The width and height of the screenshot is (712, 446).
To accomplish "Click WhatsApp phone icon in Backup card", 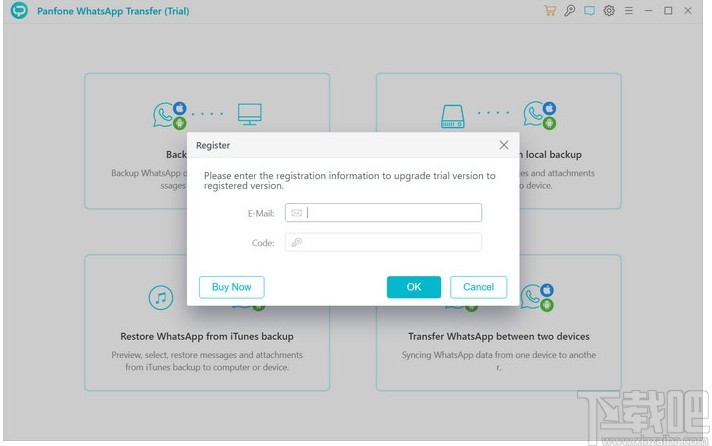I will (x=170, y=115).
